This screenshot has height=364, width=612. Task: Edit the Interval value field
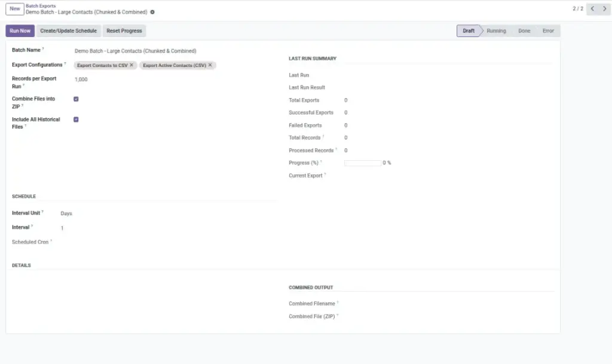[62, 228]
